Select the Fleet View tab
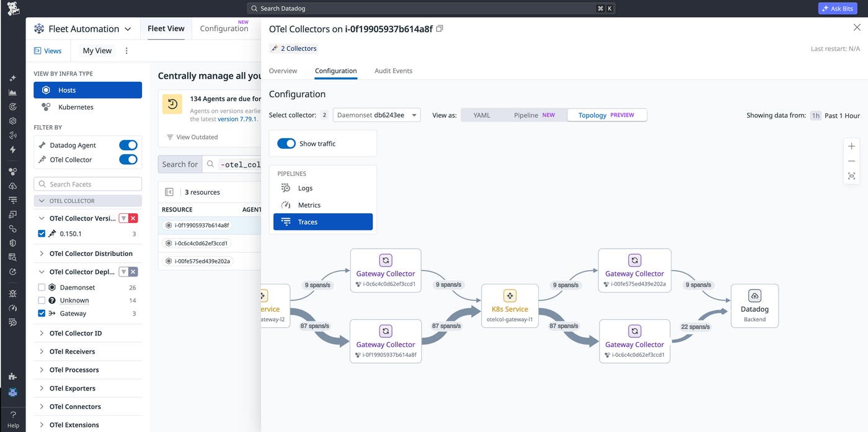This screenshot has width=868, height=432. pyautogui.click(x=166, y=29)
